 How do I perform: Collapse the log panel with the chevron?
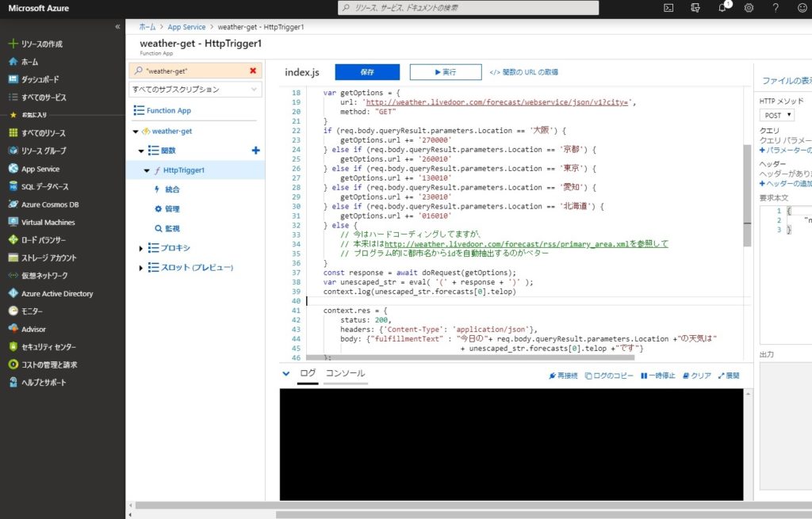(x=285, y=373)
